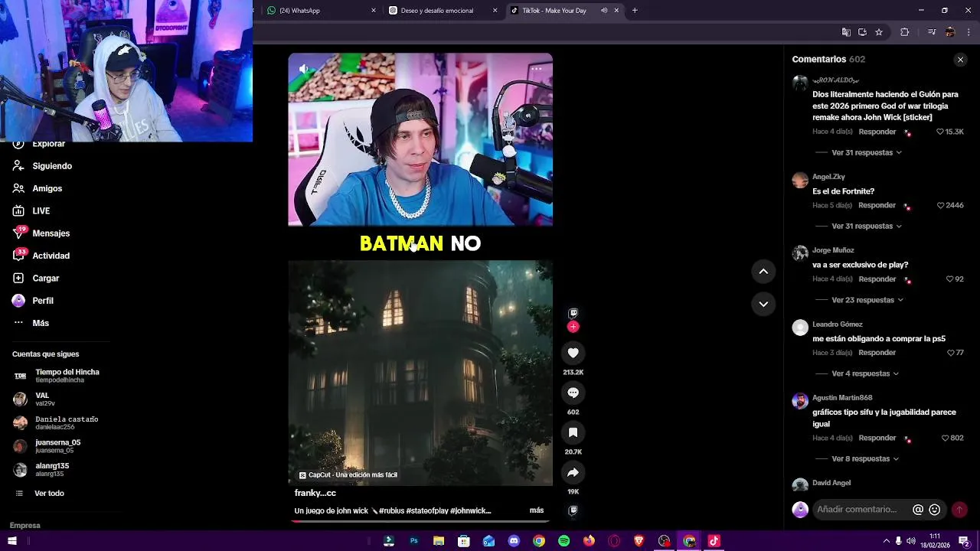Screen dimensions: 980x551
Task: Open Actividad in the sidebar
Action: [51, 256]
